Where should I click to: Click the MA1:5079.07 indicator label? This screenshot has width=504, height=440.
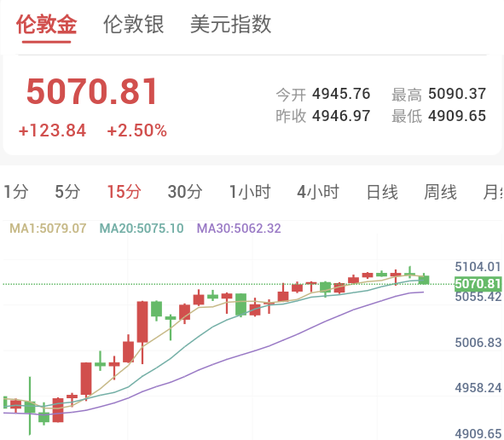coord(49,229)
